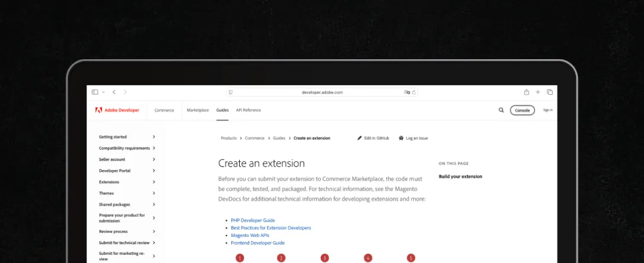This screenshot has width=644, height=263.
Task: Toggle the Safari sidebar icon
Action: [95, 92]
